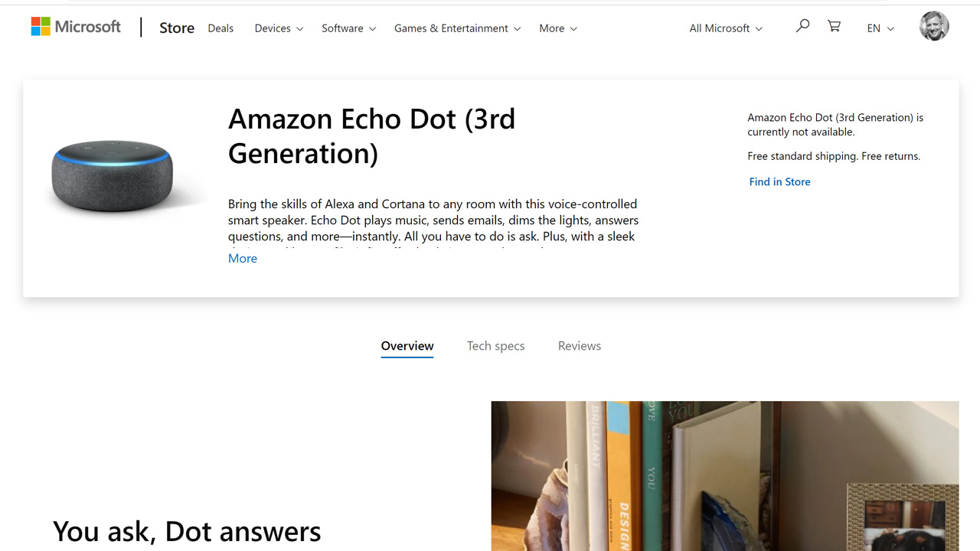Click the bookshelf lifestyle photo

724,475
